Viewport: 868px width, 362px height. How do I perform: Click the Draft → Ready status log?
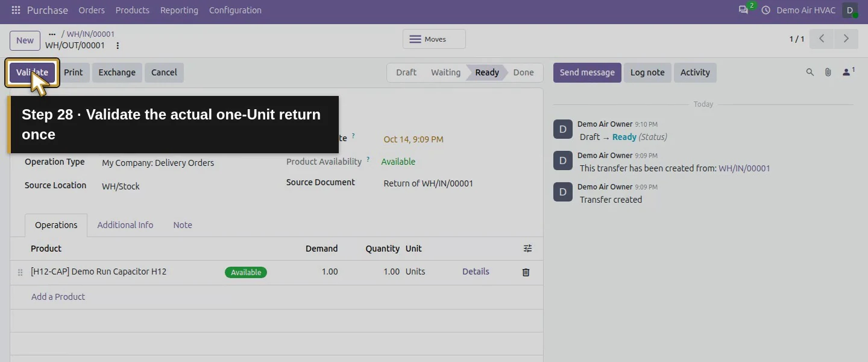[x=623, y=137]
